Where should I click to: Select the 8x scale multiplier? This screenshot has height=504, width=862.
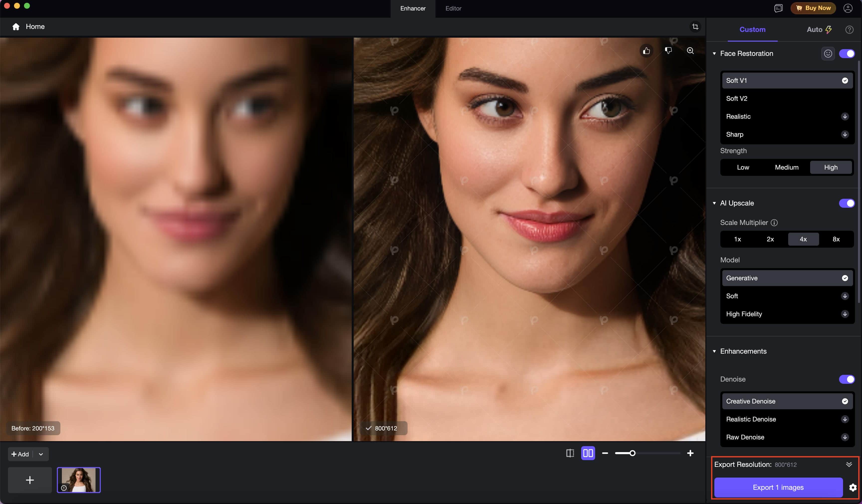[x=836, y=239]
